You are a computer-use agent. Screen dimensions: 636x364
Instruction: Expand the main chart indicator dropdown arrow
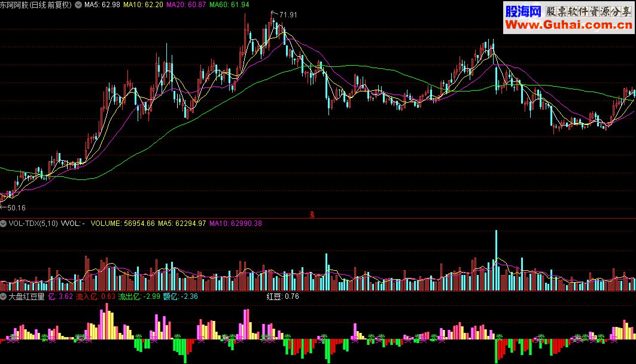pos(78,5)
